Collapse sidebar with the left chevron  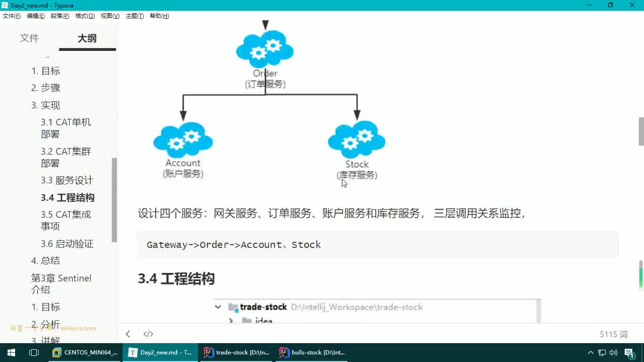128,334
